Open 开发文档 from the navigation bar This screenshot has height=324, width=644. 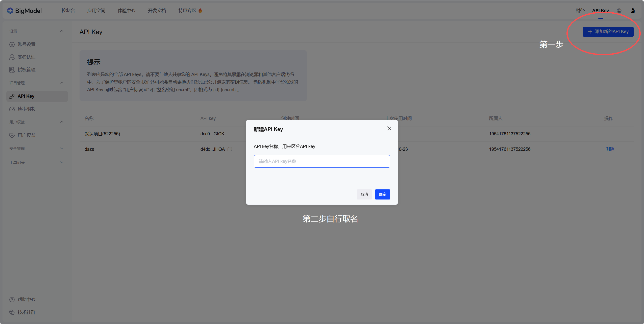(x=157, y=10)
